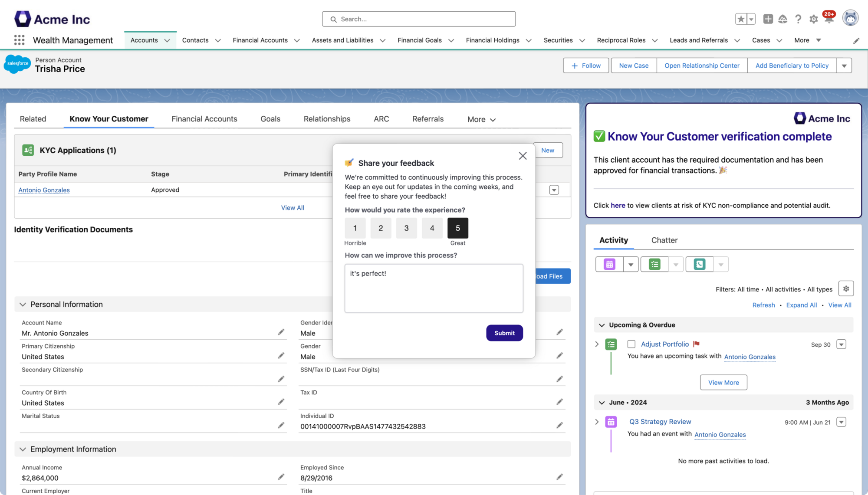The image size is (868, 495).
Task: Check the Adjust Portfolio task checkbox
Action: (631, 344)
